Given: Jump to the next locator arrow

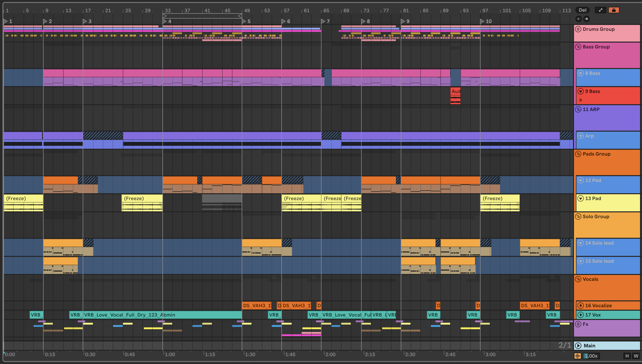Looking at the screenshot, I should click(586, 19).
